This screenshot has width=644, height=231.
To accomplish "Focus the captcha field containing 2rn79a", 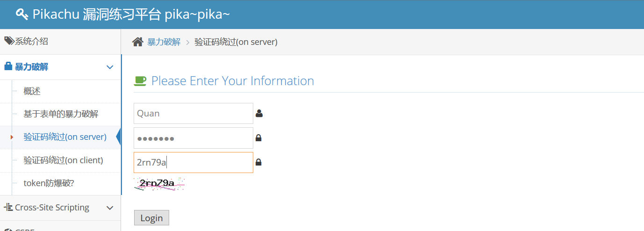I will [193, 162].
